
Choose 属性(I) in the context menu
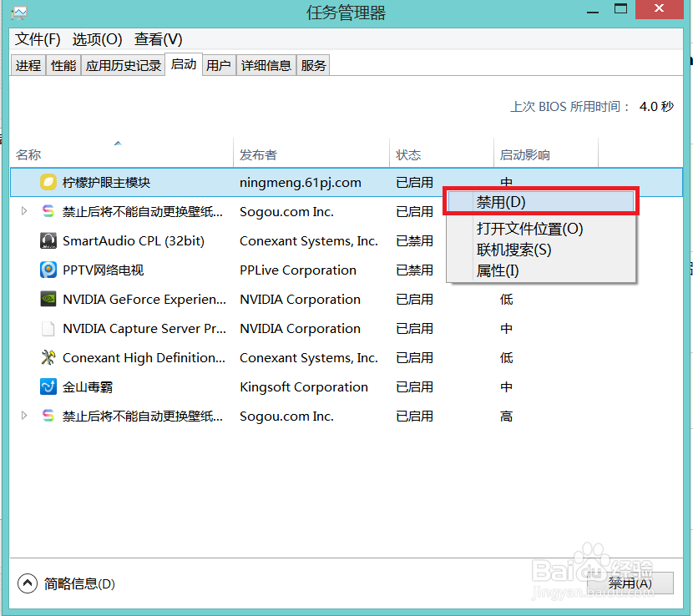(541, 270)
